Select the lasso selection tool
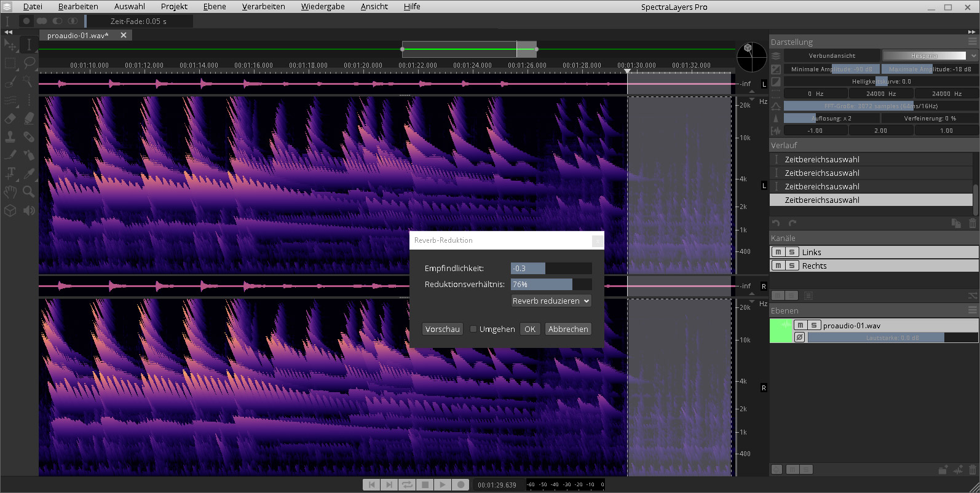This screenshot has height=493, width=980. (x=29, y=63)
